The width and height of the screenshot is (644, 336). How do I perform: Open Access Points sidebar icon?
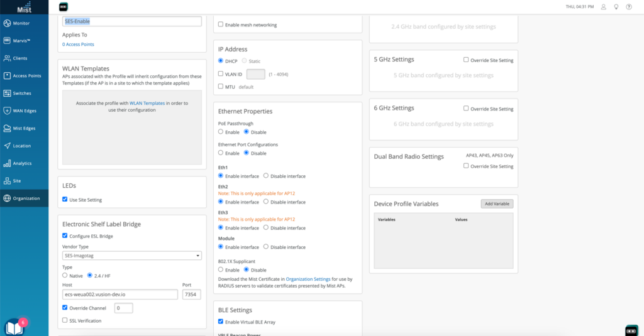pos(7,76)
